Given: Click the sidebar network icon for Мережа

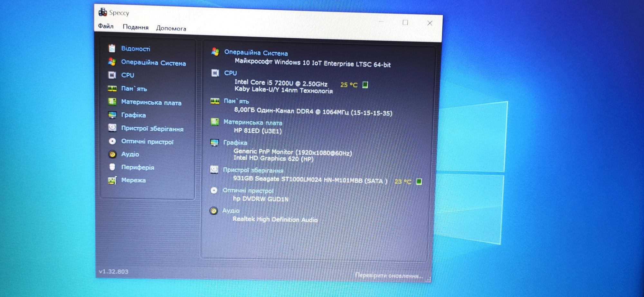Looking at the screenshot, I should pyautogui.click(x=112, y=181).
